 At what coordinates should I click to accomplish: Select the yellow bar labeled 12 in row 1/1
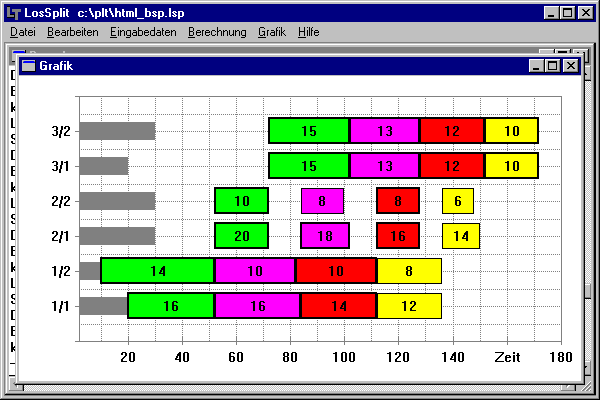(x=408, y=306)
